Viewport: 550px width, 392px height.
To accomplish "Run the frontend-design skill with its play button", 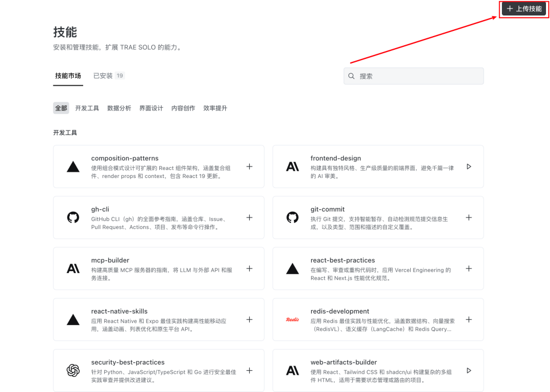I will (469, 167).
